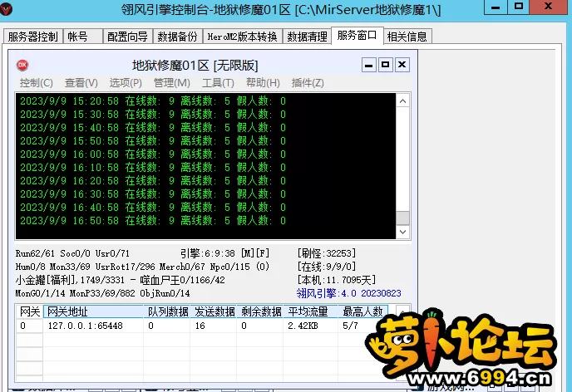Click the MonG0/1/14 MonP33/69/882 status line
The image size is (572, 392).
pos(102,293)
